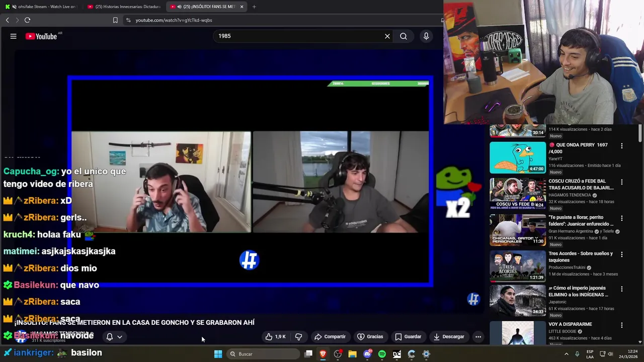Open COSCU CRUZÓ A FEDE BAL thumbnail
The width and height of the screenshot is (644, 362).
click(518, 194)
